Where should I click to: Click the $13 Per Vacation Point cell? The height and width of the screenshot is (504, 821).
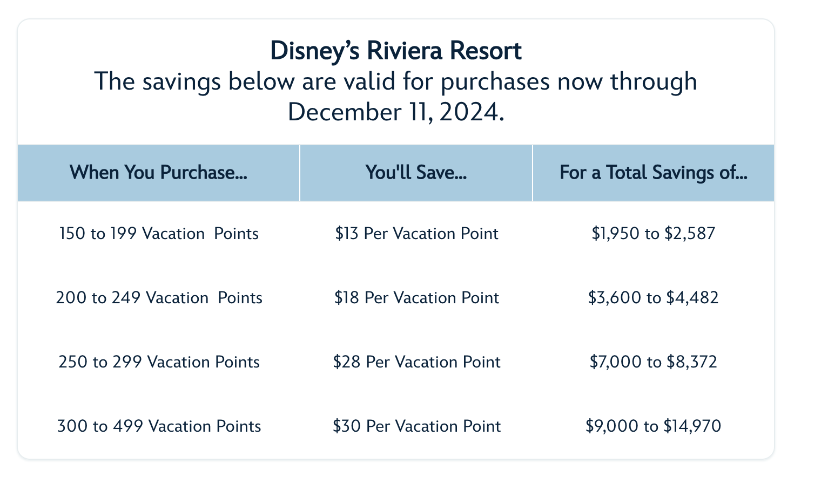416,234
